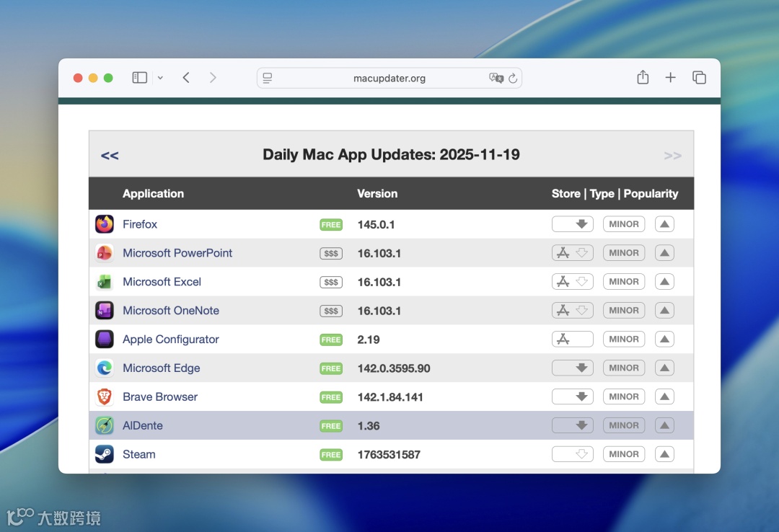Image resolution: width=779 pixels, height=532 pixels.
Task: Click the popularity up-arrow for AlDente
Action: pyautogui.click(x=664, y=426)
